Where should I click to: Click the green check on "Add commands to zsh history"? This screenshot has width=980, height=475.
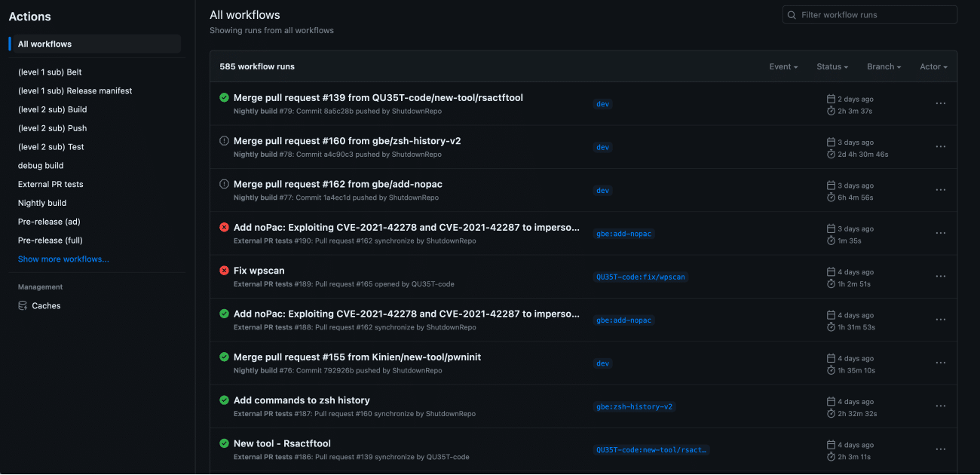pyautogui.click(x=222, y=400)
